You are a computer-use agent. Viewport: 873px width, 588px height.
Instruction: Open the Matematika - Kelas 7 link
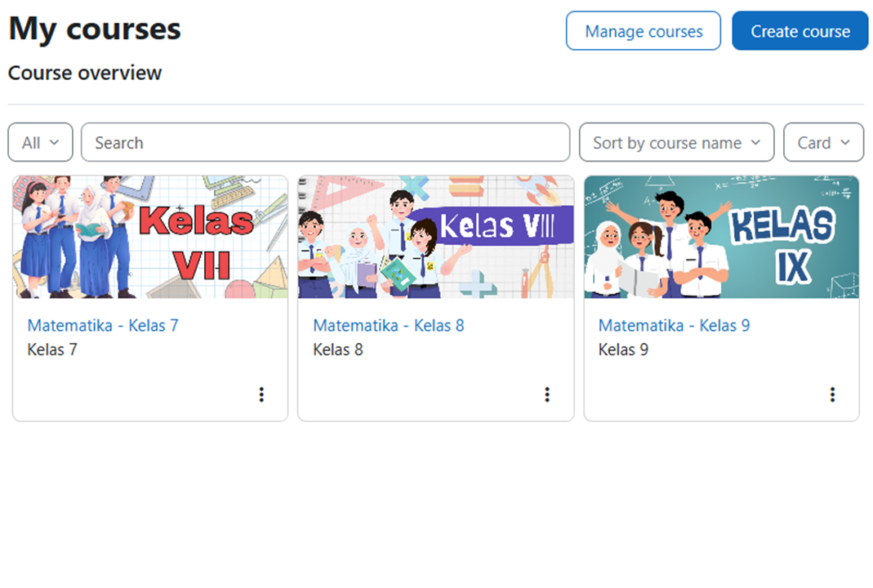click(x=103, y=325)
